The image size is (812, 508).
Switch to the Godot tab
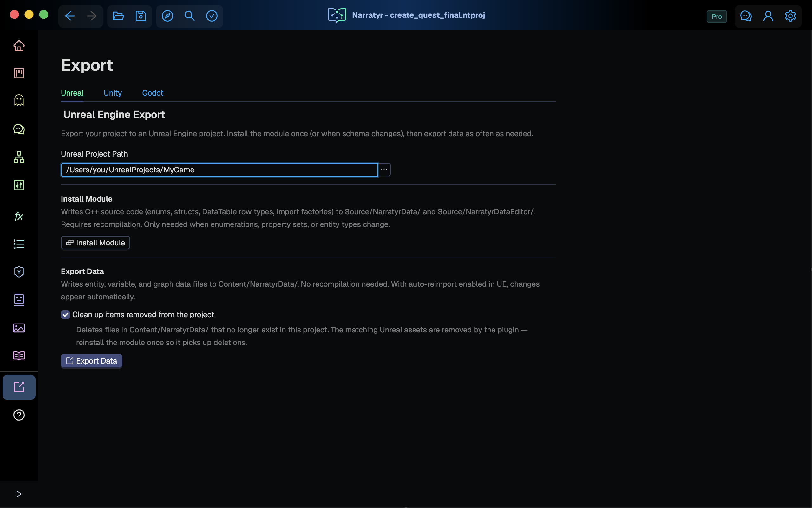[153, 93]
